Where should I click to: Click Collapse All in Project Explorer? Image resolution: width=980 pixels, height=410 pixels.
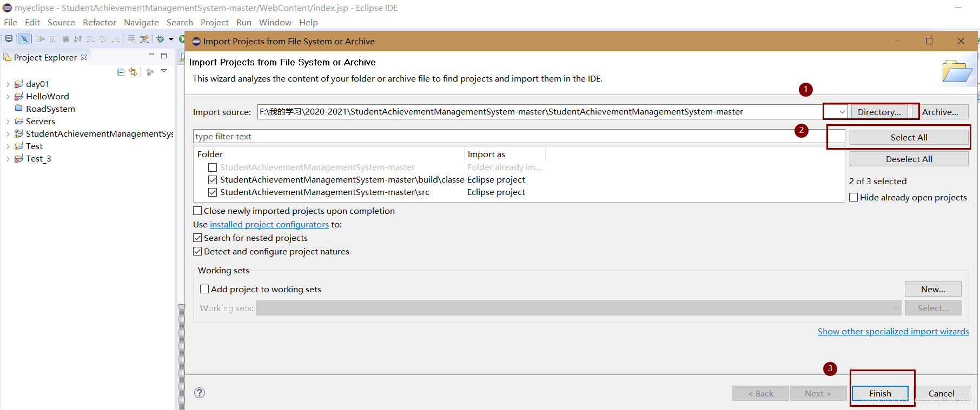121,72
